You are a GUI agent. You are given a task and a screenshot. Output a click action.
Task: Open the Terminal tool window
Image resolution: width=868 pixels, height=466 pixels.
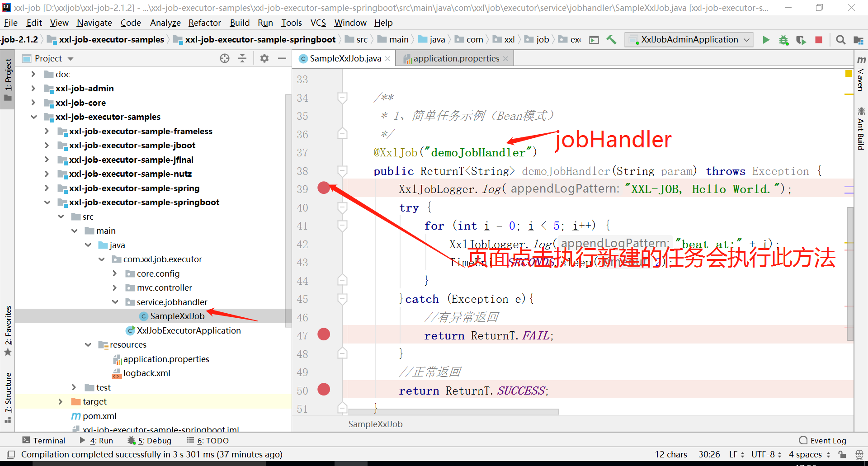(43, 440)
